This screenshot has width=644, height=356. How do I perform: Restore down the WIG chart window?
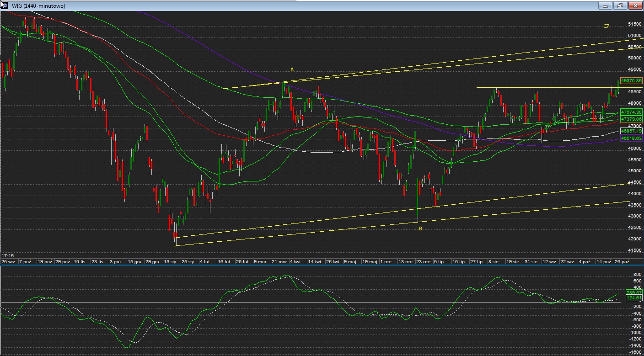[x=620, y=6]
